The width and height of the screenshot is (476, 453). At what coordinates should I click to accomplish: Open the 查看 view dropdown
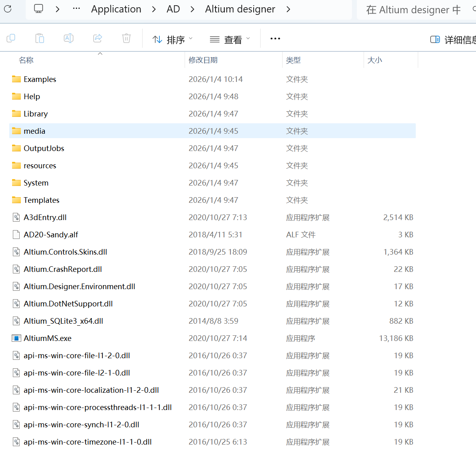coord(230,39)
